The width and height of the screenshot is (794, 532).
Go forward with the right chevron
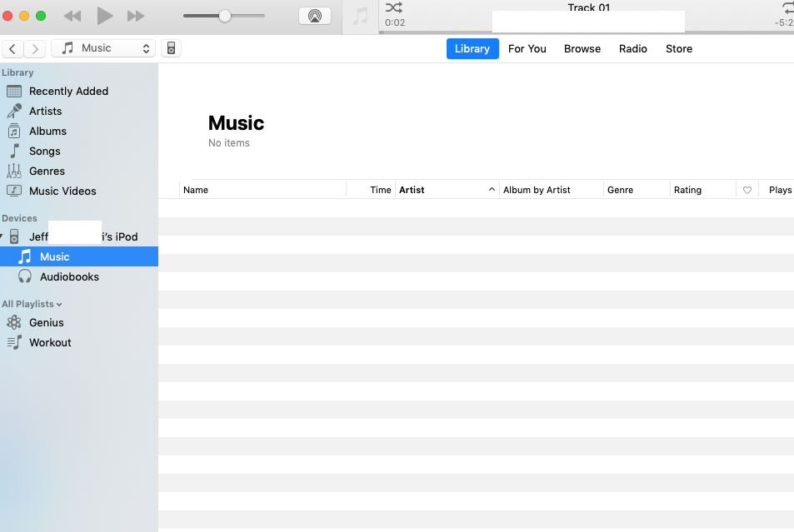35,48
